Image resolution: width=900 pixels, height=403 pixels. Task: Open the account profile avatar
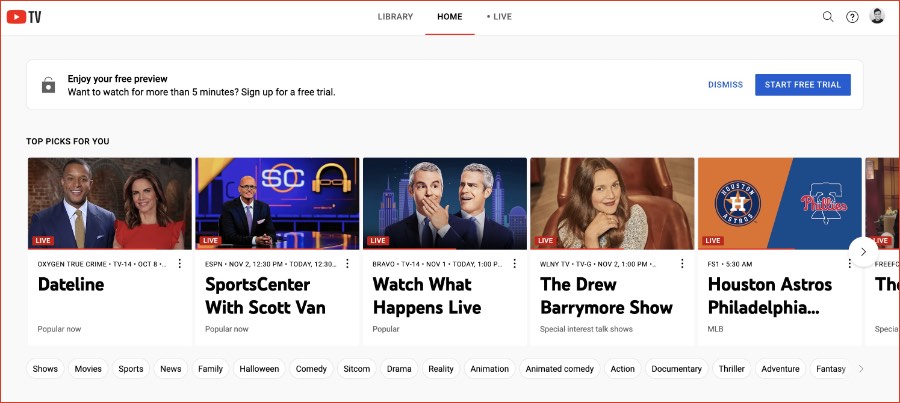[877, 16]
